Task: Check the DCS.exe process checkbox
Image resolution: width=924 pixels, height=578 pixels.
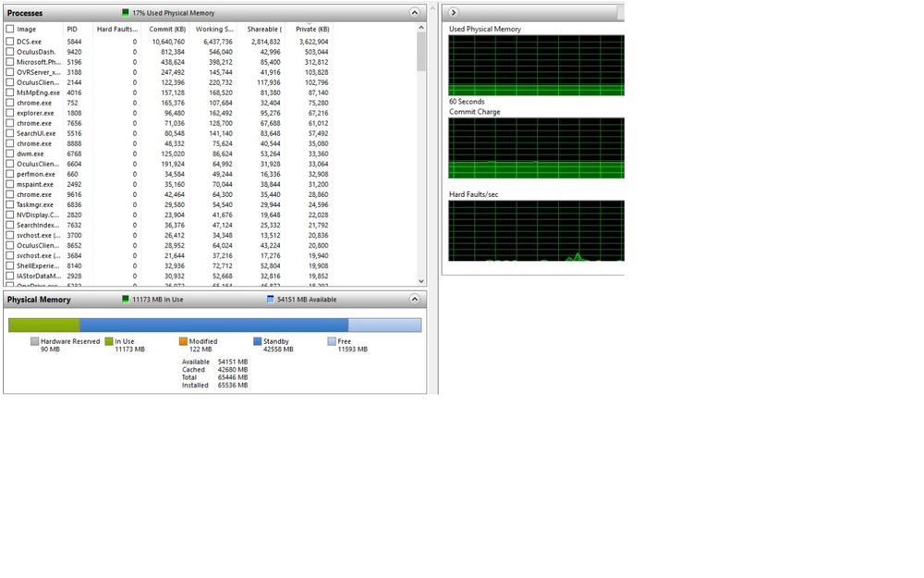Action: (x=9, y=42)
